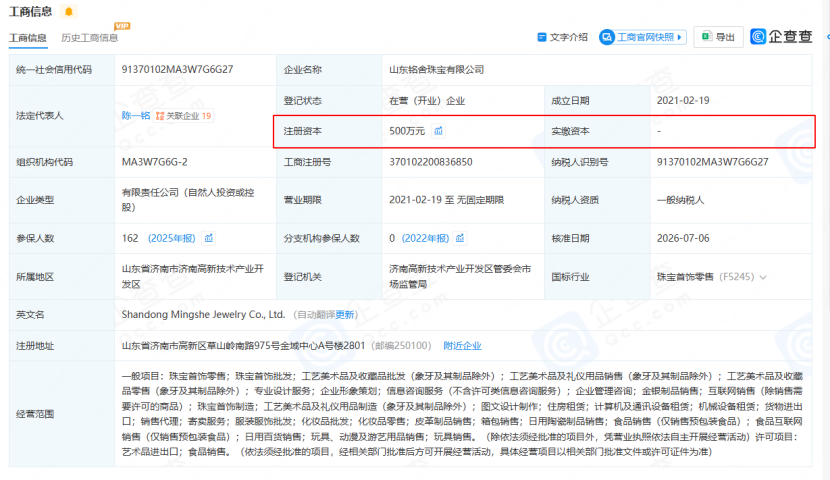Image resolution: width=830 pixels, height=480 pixels.
Task: Click the 162 insured employees number
Action: (x=130, y=238)
